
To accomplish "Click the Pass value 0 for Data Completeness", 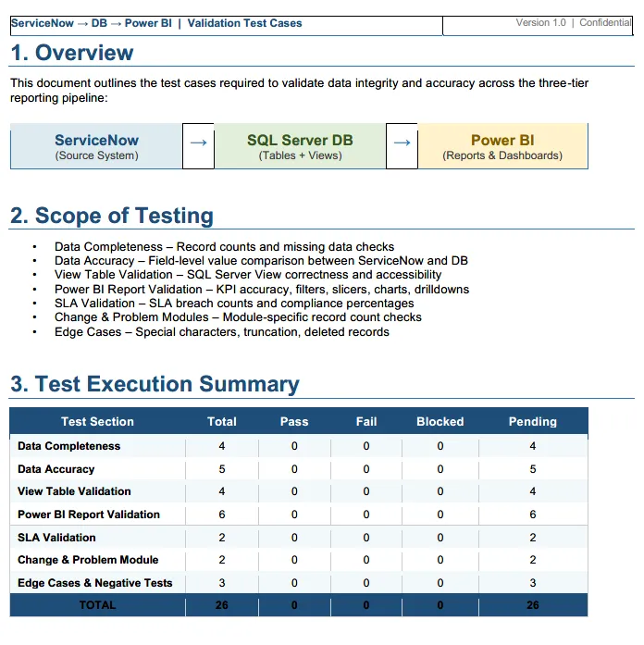I will click(x=294, y=446).
